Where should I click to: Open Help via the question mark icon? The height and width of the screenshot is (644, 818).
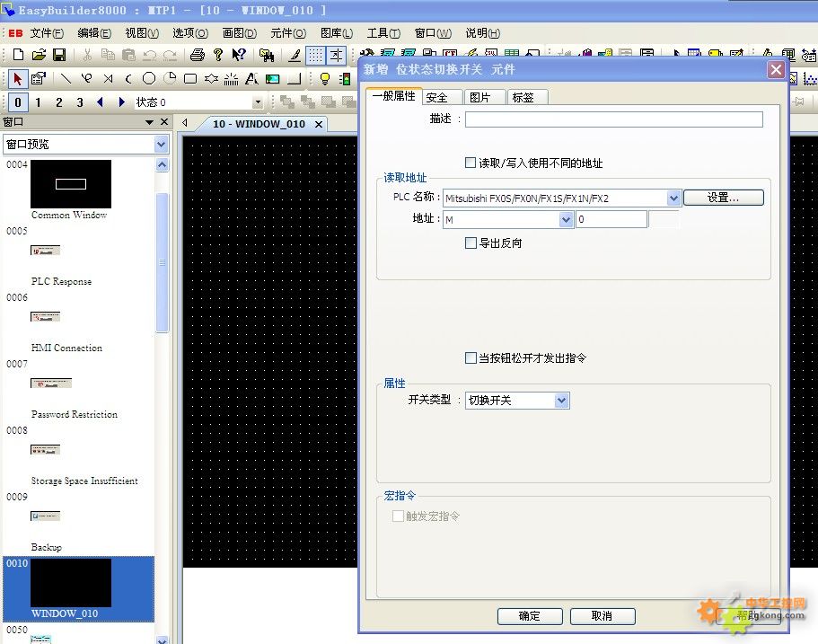tap(218, 55)
